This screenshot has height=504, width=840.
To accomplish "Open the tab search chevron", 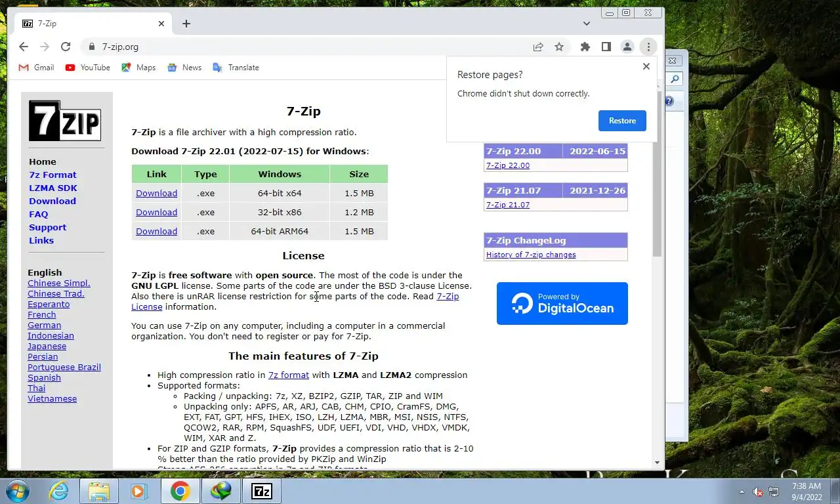I will pyautogui.click(x=587, y=24).
